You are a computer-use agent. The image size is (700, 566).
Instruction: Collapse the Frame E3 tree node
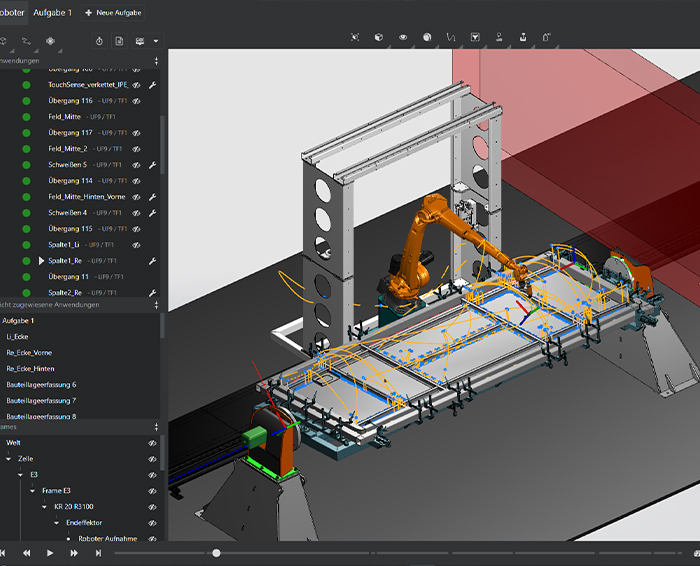tap(32, 491)
